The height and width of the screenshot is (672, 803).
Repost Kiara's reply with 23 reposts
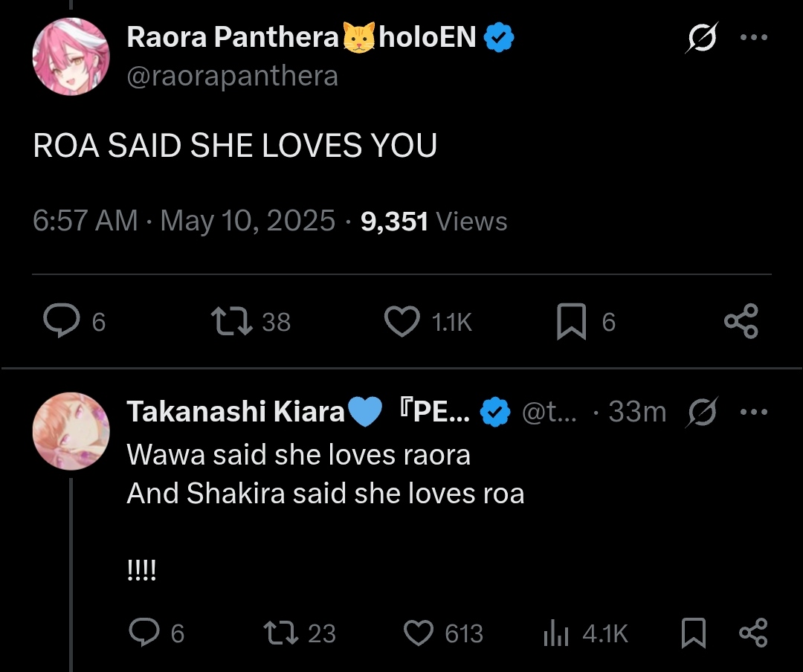tap(282, 633)
